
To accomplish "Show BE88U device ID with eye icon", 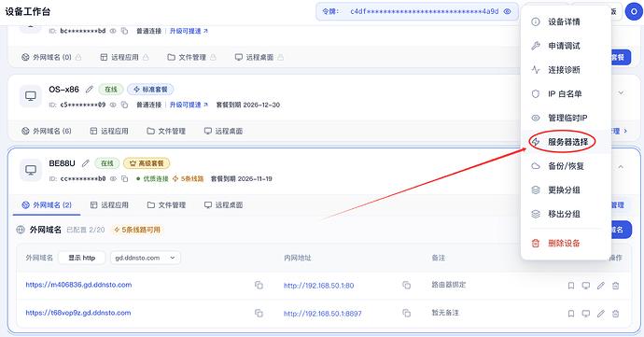I will click(113, 179).
